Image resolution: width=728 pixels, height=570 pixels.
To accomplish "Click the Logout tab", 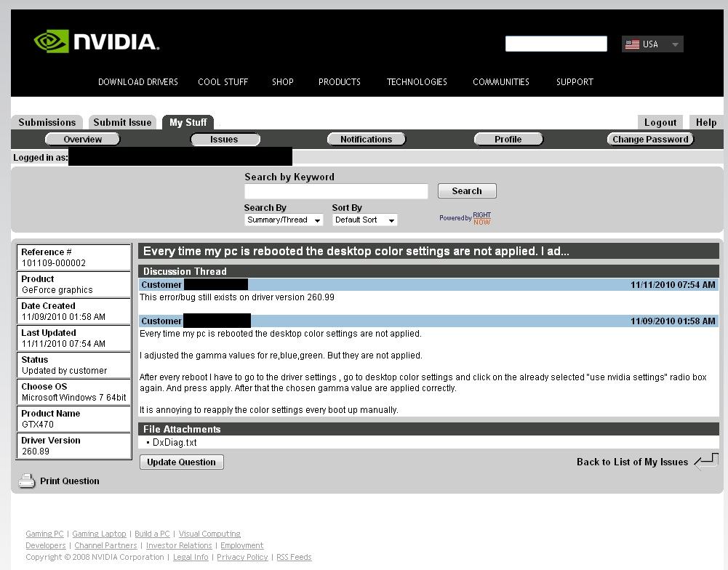I will 660,122.
